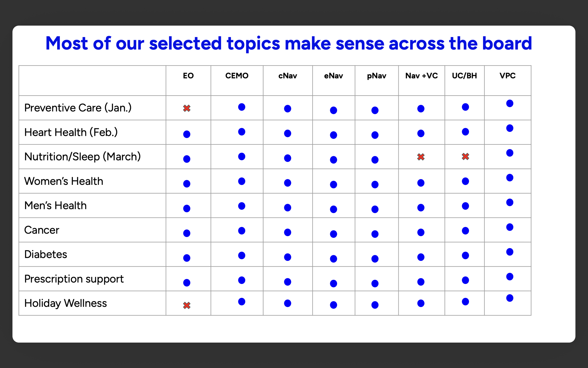Screen dimensions: 588x368
Task: Click the VPC column header
Action: point(508,76)
